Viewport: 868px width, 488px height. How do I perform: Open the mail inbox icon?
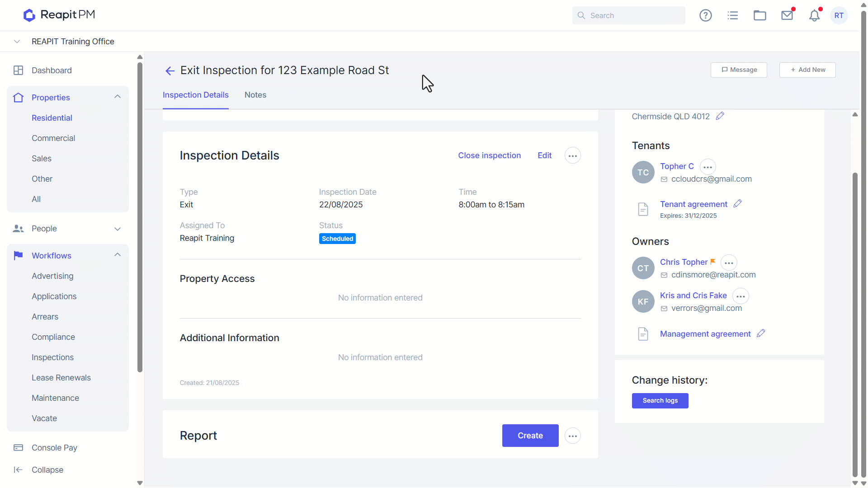coord(787,15)
